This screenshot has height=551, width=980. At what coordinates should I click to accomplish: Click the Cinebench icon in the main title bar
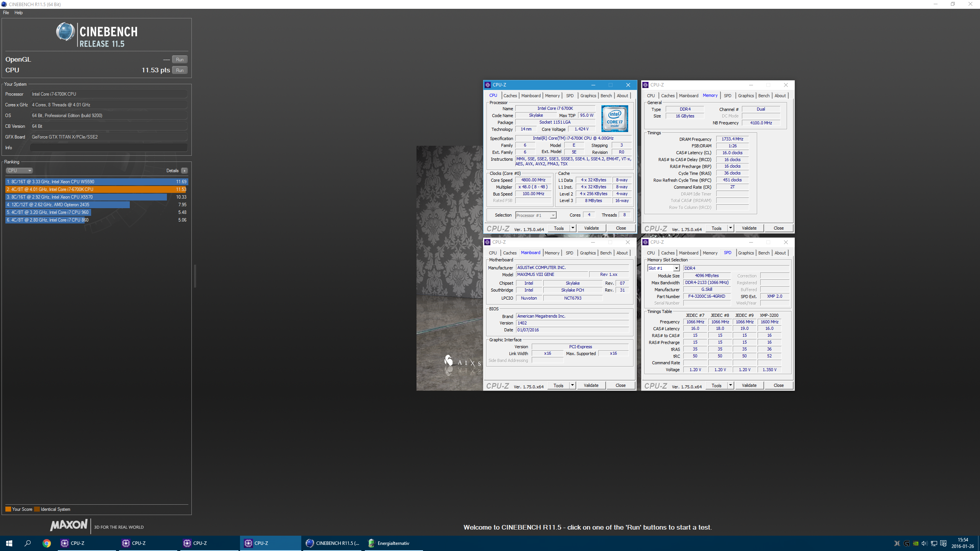[4, 4]
